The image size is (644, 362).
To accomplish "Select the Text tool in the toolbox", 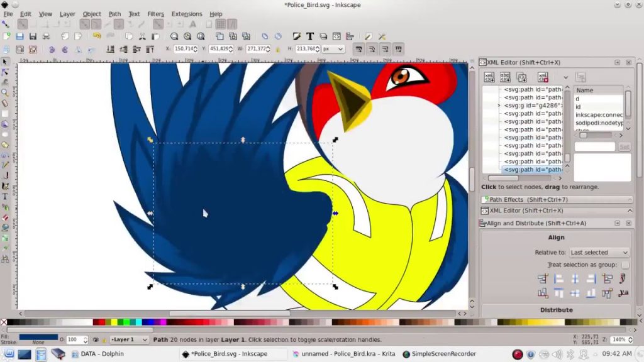I will pos(5,197).
